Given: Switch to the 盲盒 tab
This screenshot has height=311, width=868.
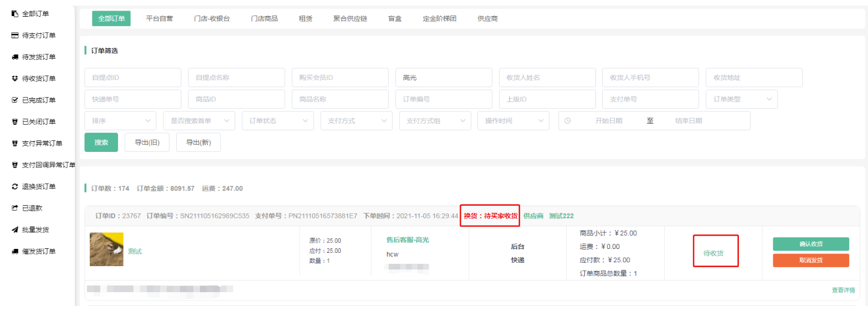Looking at the screenshot, I should click(x=395, y=18).
